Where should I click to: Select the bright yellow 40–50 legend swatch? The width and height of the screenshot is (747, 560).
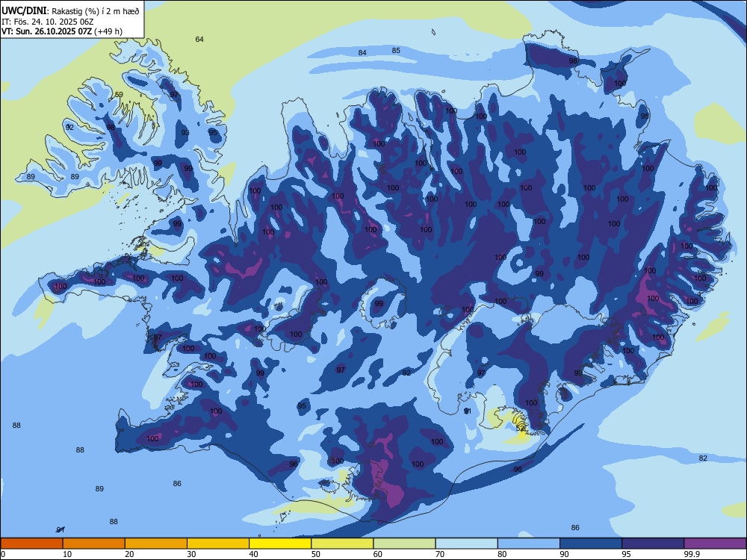(280, 544)
